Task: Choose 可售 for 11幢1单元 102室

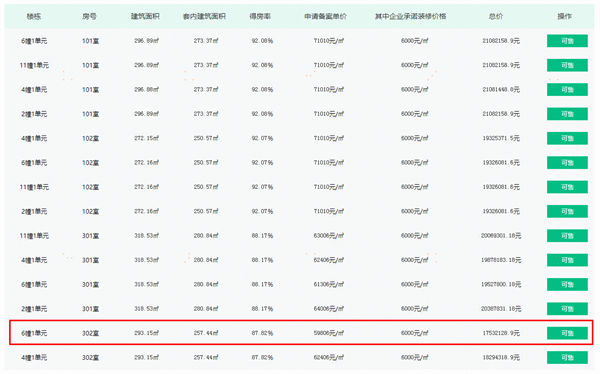Action: pos(567,187)
